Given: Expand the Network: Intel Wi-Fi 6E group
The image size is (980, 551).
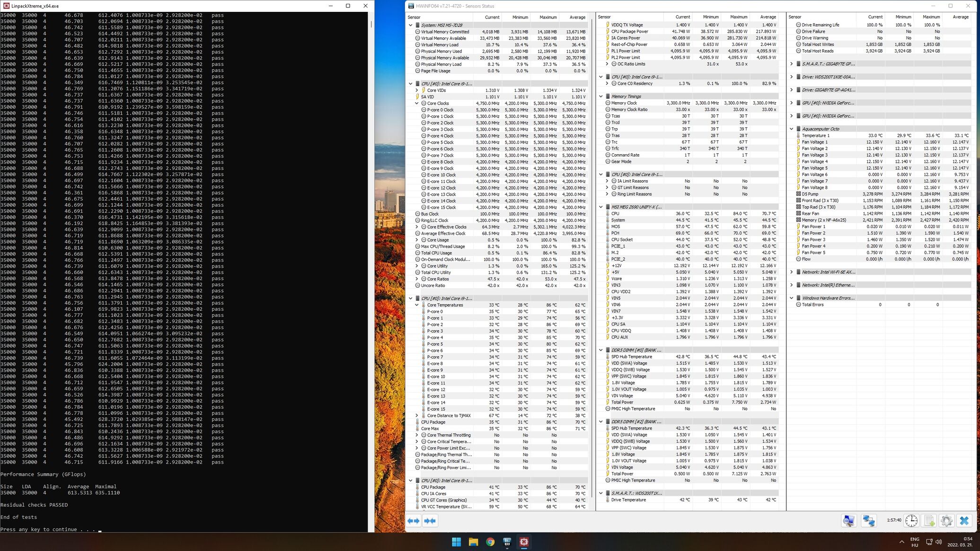Looking at the screenshot, I should 792,272.
